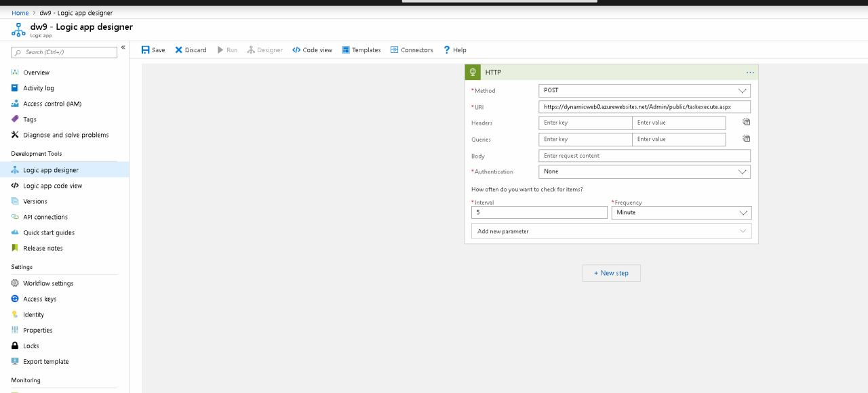Expand the Authentication dropdown

coord(743,172)
